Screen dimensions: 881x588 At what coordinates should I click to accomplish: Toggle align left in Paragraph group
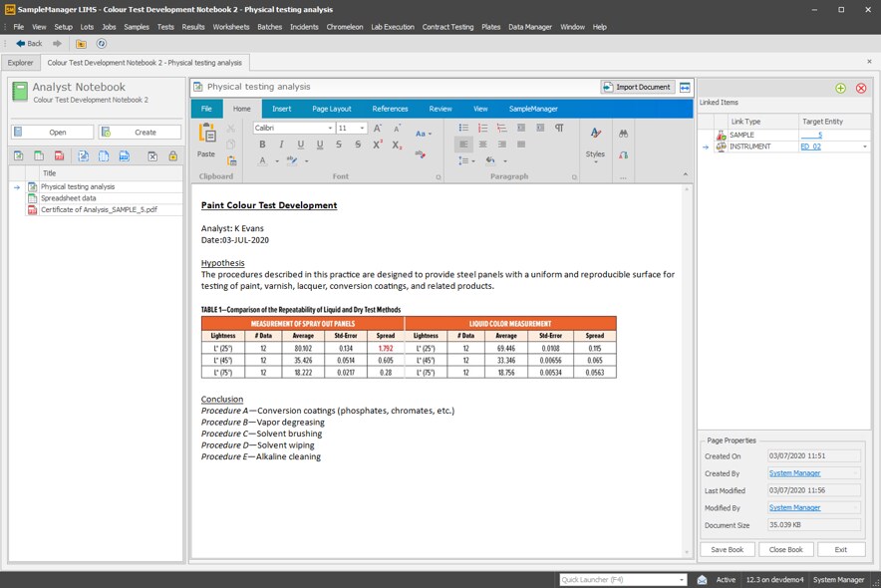click(463, 145)
